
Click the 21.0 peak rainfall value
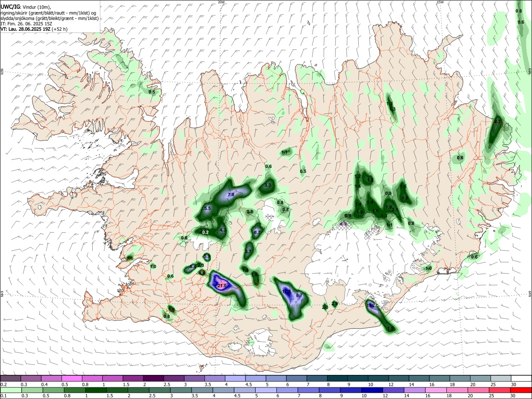pos(222,286)
